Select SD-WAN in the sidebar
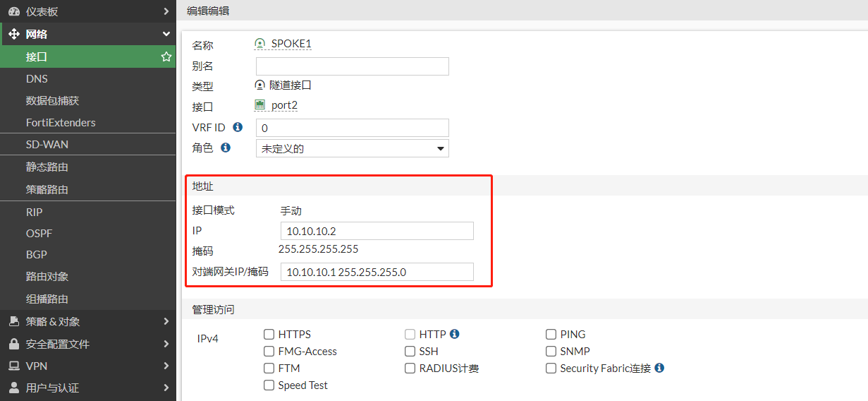 click(47, 144)
